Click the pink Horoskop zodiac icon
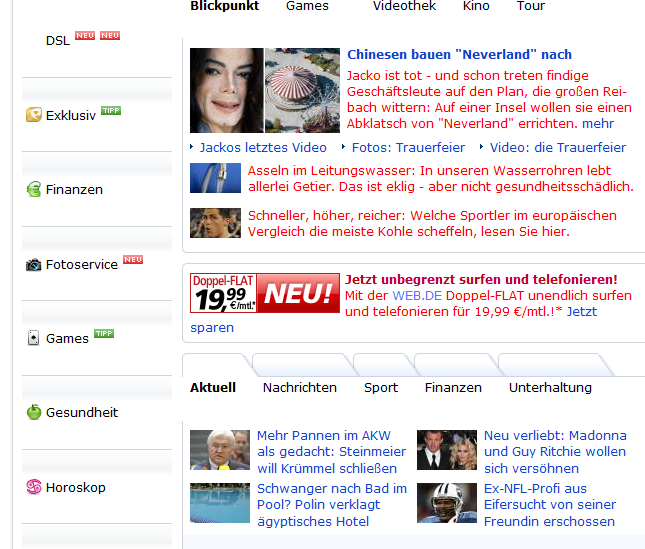Image resolution: width=645 pixels, height=549 pixels. (34, 487)
